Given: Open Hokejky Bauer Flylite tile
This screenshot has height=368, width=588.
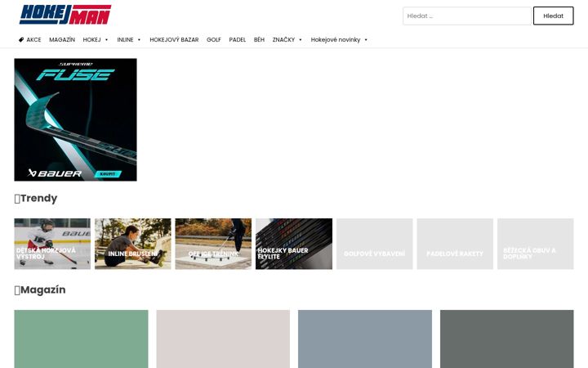Looking at the screenshot, I should (294, 244).
